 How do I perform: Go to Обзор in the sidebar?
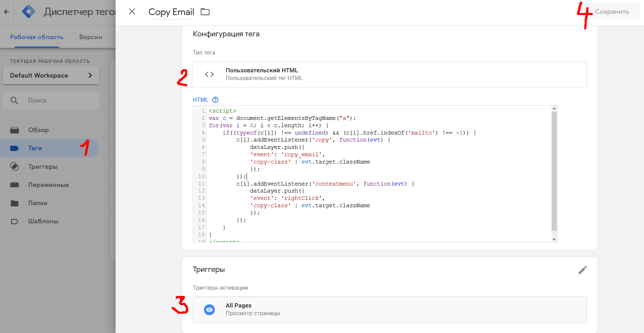pos(38,130)
